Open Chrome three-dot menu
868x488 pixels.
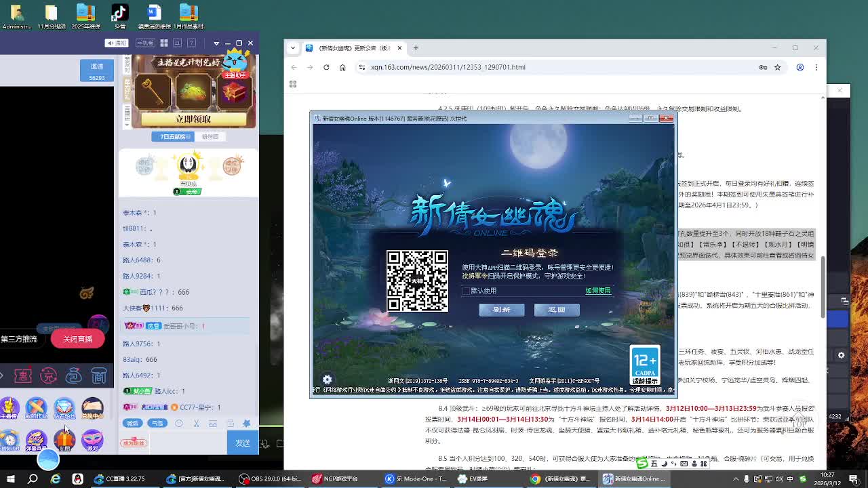click(816, 67)
